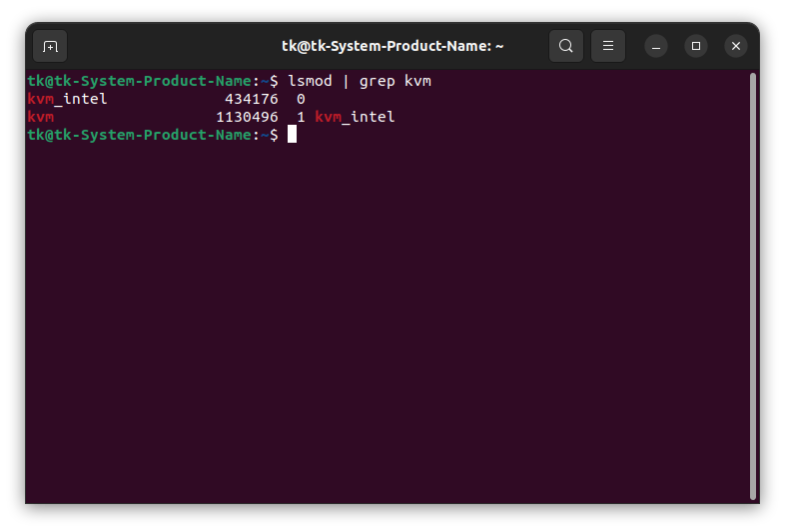Click the search magnifier icon
This screenshot has height=532, width=785.
pyautogui.click(x=566, y=46)
